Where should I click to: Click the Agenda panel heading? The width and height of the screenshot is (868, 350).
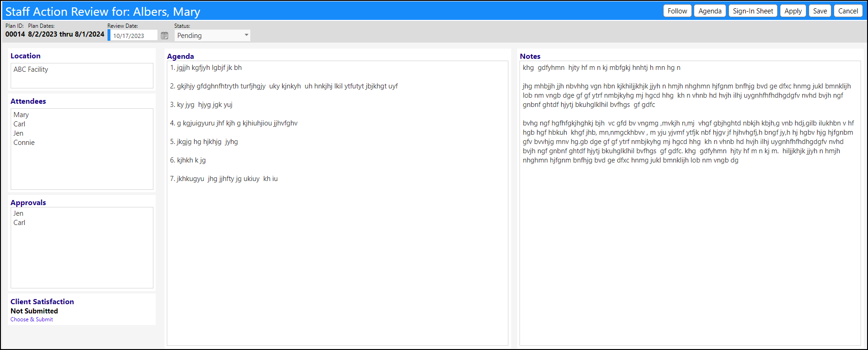(180, 56)
